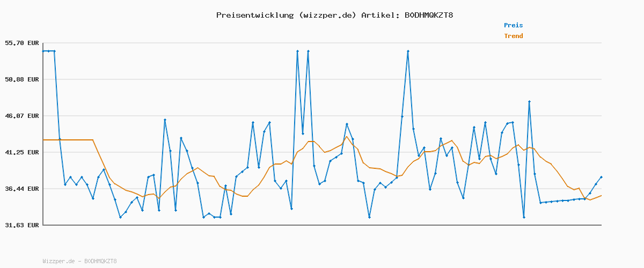Click the "Trend" legend label
644x268 pixels.
[x=513, y=36]
